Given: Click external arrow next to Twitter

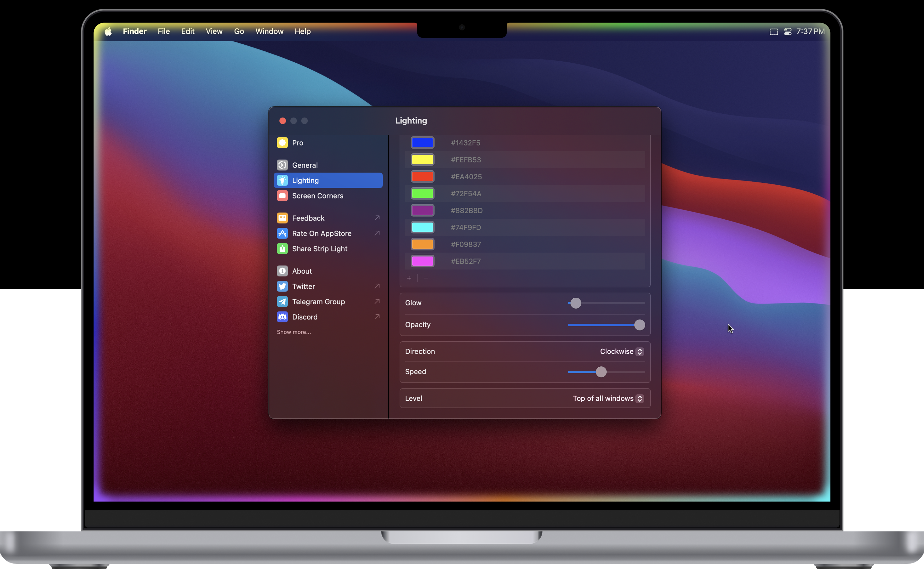Looking at the screenshot, I should [x=377, y=286].
